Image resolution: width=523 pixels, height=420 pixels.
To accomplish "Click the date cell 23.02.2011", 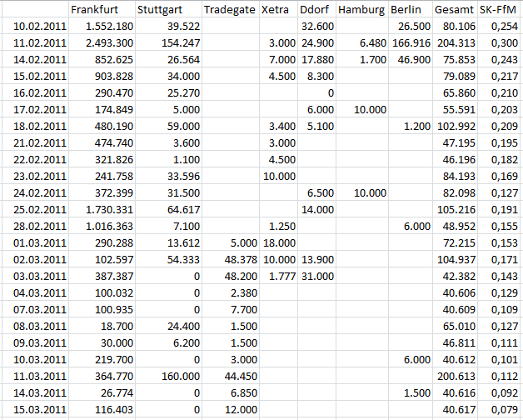I will (35, 176).
